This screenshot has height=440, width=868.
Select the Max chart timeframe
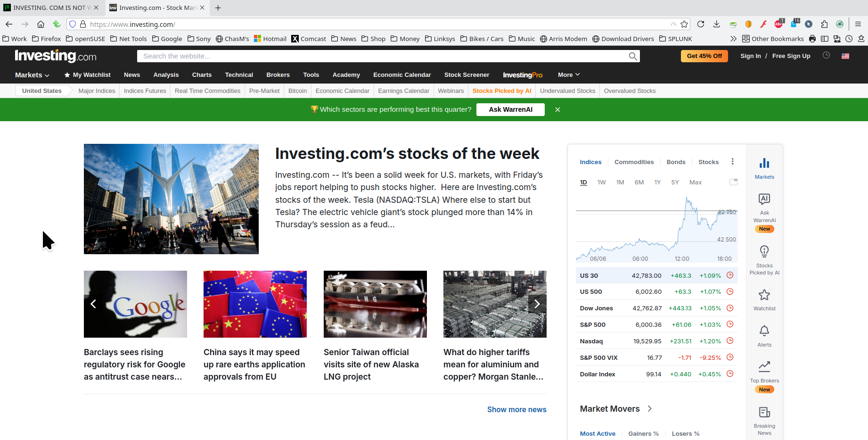coord(696,182)
